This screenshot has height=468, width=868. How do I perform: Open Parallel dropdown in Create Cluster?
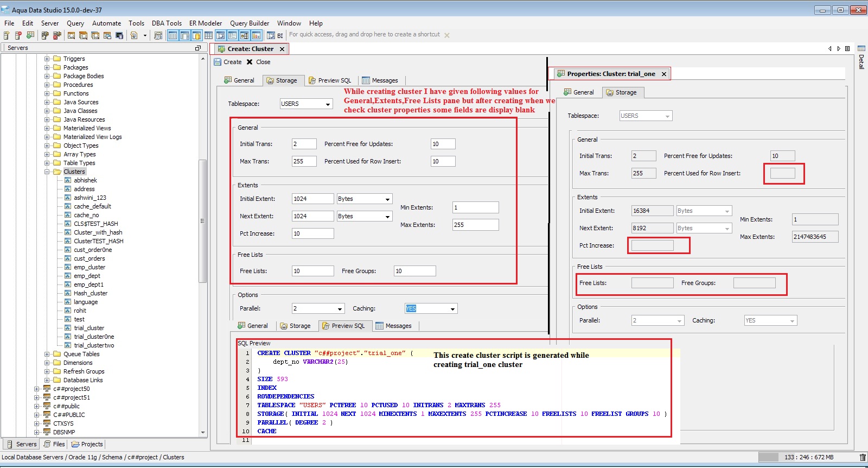pyautogui.click(x=340, y=309)
